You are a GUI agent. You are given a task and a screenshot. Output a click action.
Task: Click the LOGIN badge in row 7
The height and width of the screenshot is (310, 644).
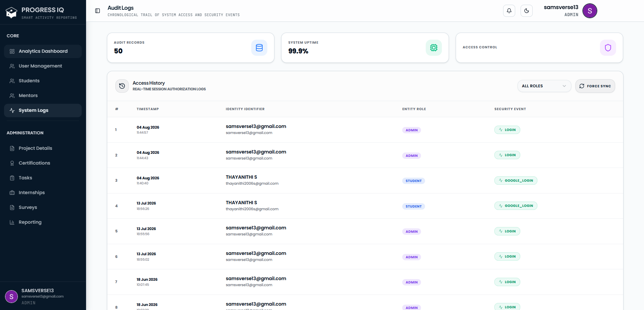coord(507,282)
